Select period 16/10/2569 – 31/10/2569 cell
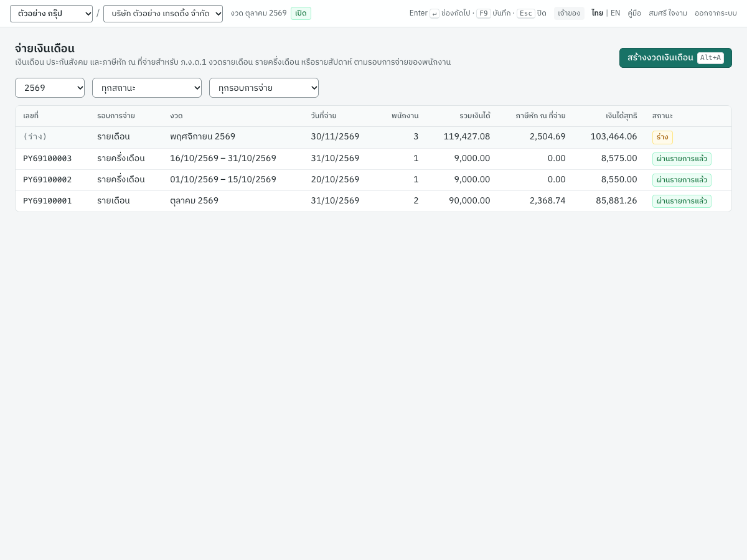 (223, 159)
